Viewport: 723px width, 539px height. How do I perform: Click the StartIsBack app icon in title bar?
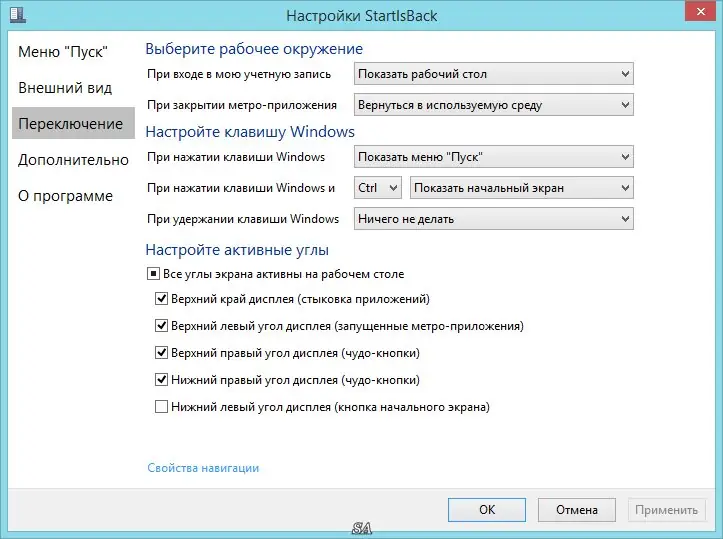click(18, 14)
